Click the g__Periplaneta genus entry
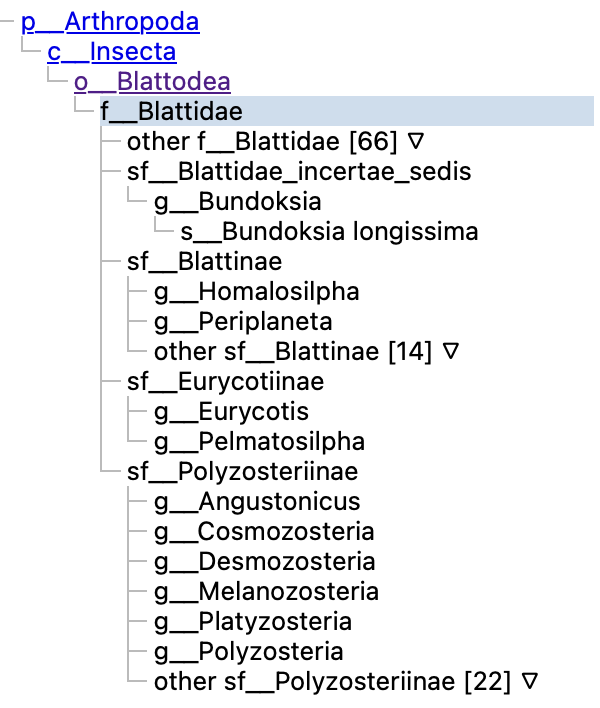This screenshot has height=708, width=600. tap(243, 322)
